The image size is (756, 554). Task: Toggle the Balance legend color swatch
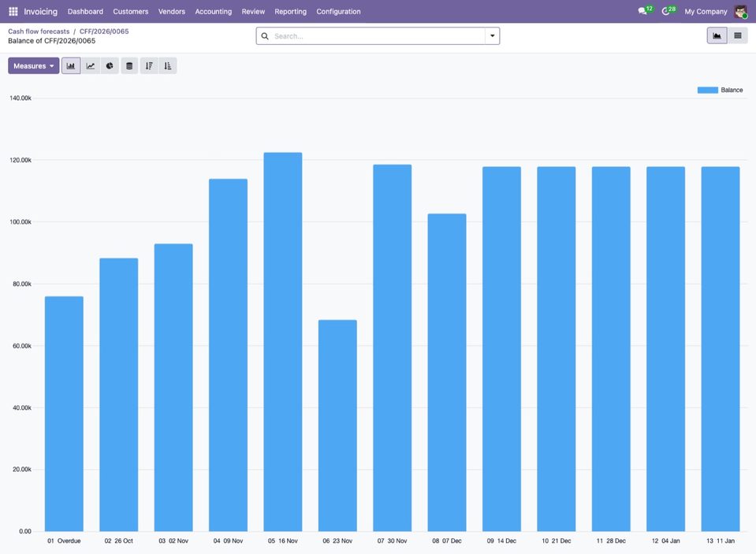tap(707, 90)
